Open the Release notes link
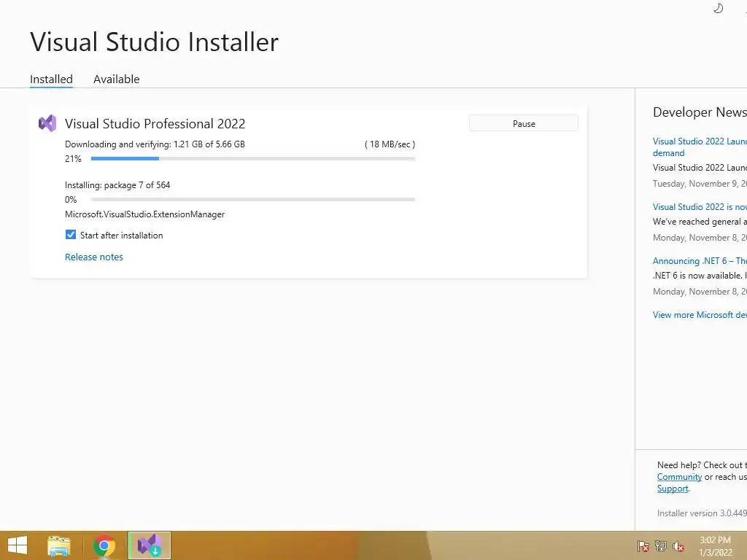 [94, 257]
